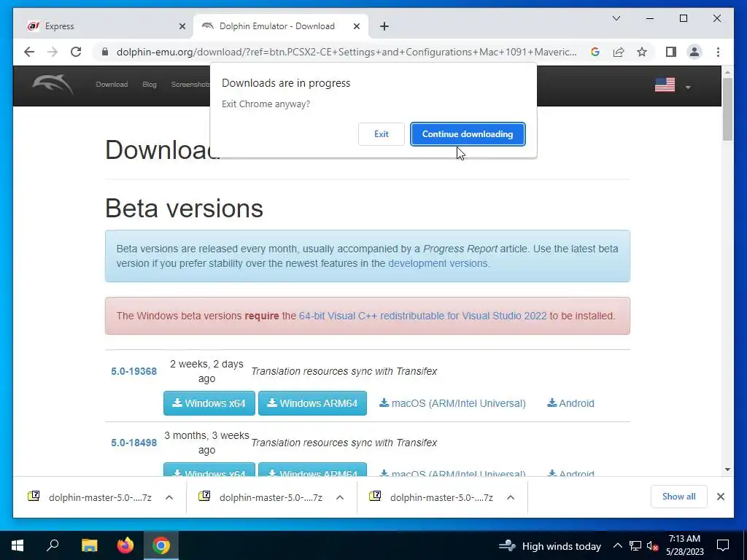Open the side panel icon
This screenshot has width=747, height=560.
tap(671, 52)
